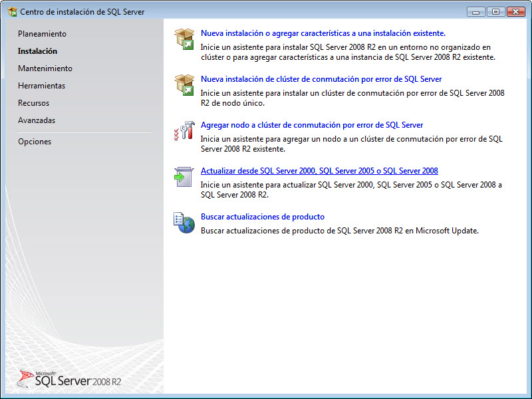Click the description 'Inicie un asistente para instalar un clúster'
The image size is (532, 399).
[352, 98]
